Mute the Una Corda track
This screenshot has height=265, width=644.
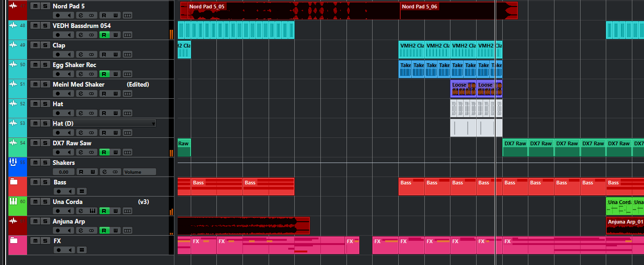[35, 202]
